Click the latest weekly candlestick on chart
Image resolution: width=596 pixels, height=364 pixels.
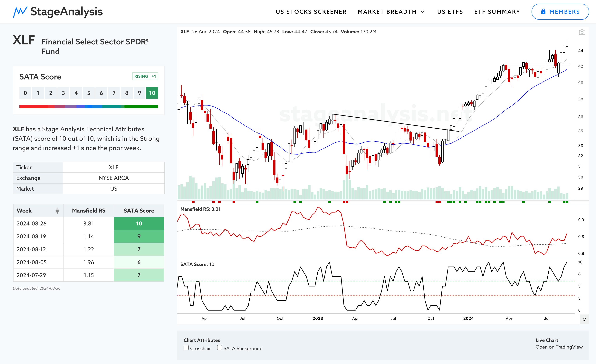[567, 42]
